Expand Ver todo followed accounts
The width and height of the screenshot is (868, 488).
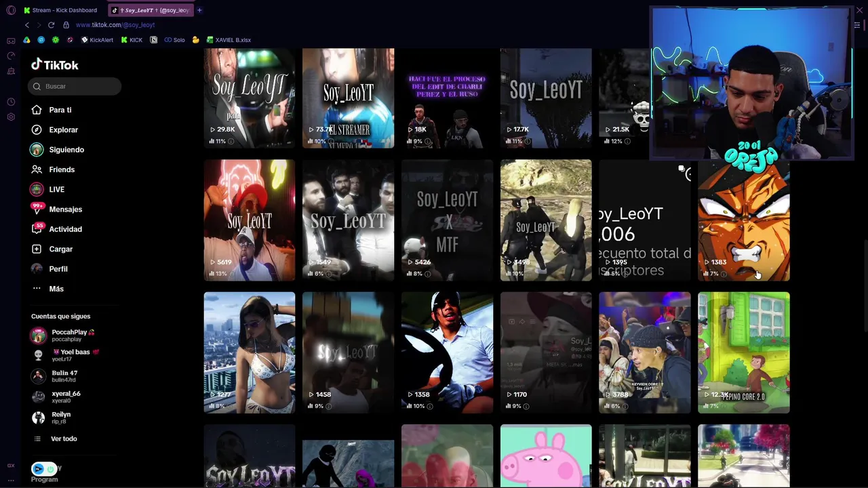tap(56, 439)
